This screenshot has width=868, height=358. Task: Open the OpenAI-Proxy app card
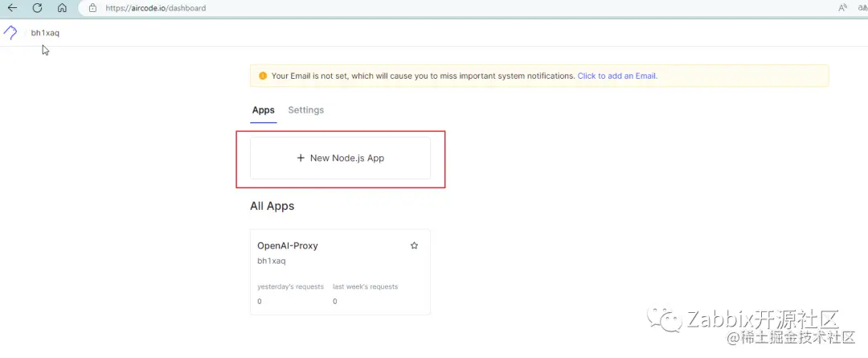[x=341, y=272]
